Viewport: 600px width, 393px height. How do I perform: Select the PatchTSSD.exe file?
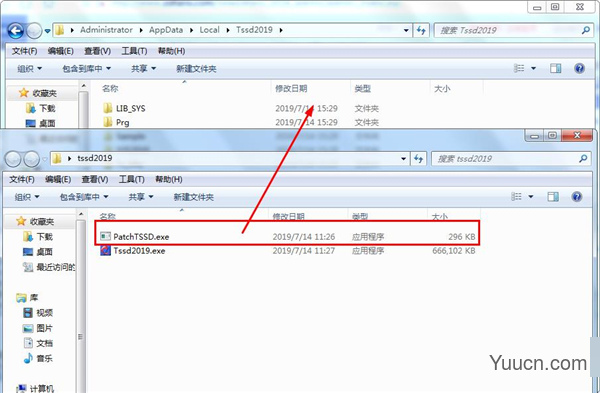point(287,236)
